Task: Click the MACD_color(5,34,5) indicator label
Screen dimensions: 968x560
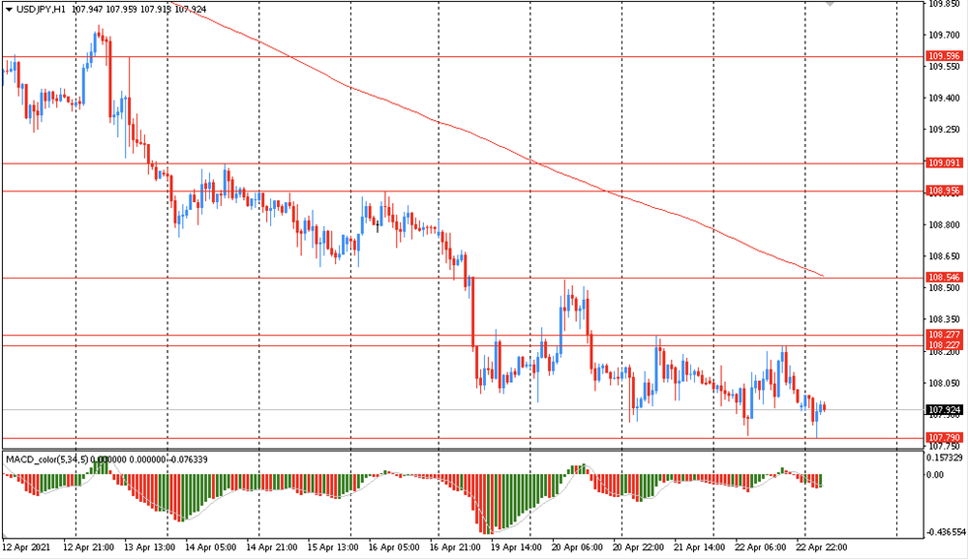Action: pyautogui.click(x=47, y=459)
